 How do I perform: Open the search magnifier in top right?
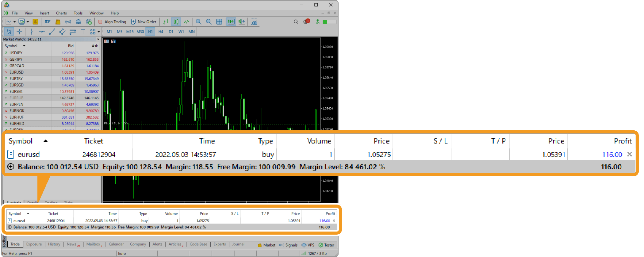tap(296, 22)
